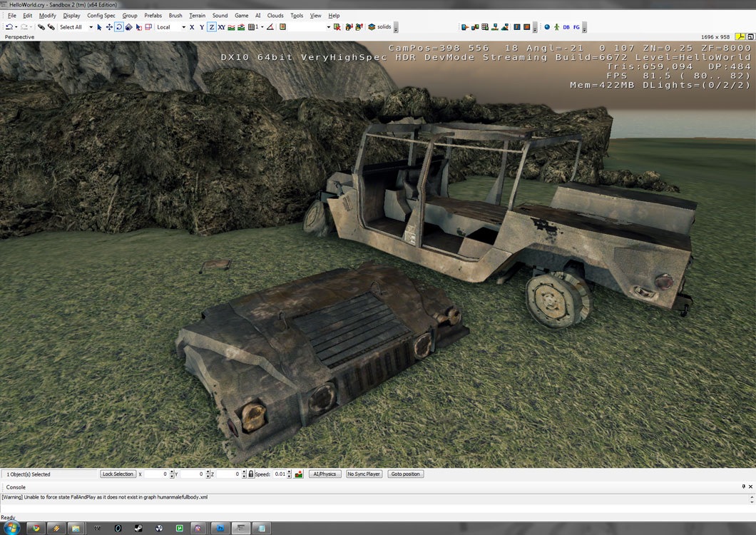Click the yellow viewport layout icon
The width and height of the screenshot is (756, 535).
(x=740, y=36)
